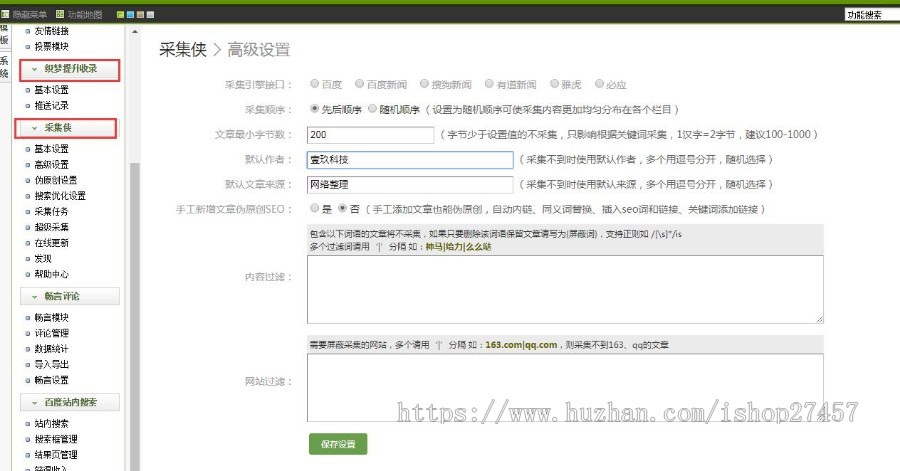Image resolution: width=900 pixels, height=471 pixels.
Task: Select 是 for manual article pseudo-original SEO
Action: (315, 208)
